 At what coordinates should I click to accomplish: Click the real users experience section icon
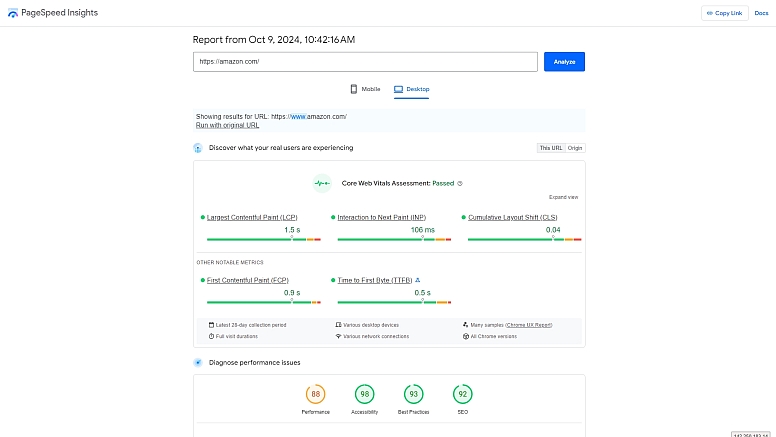[x=197, y=148]
